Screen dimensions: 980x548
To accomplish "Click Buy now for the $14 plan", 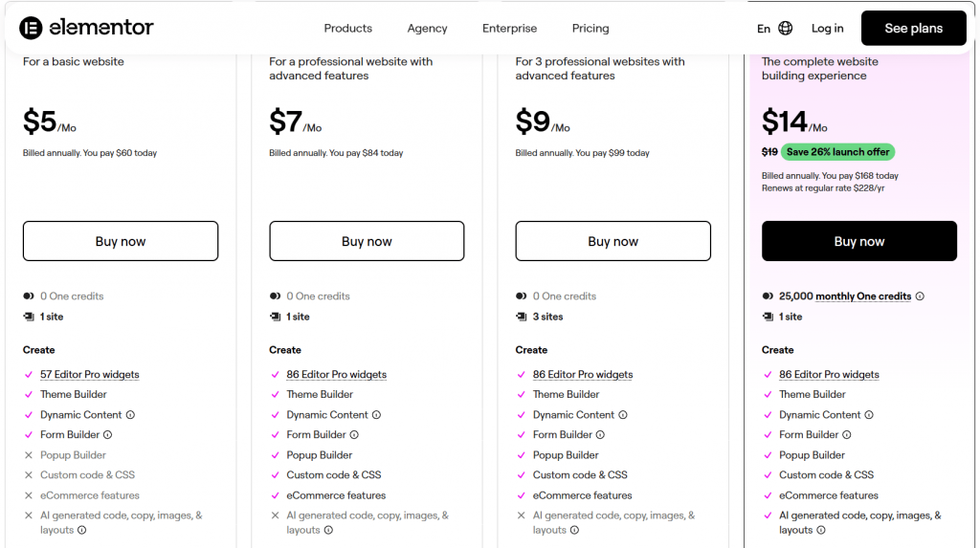I will 858,241.
